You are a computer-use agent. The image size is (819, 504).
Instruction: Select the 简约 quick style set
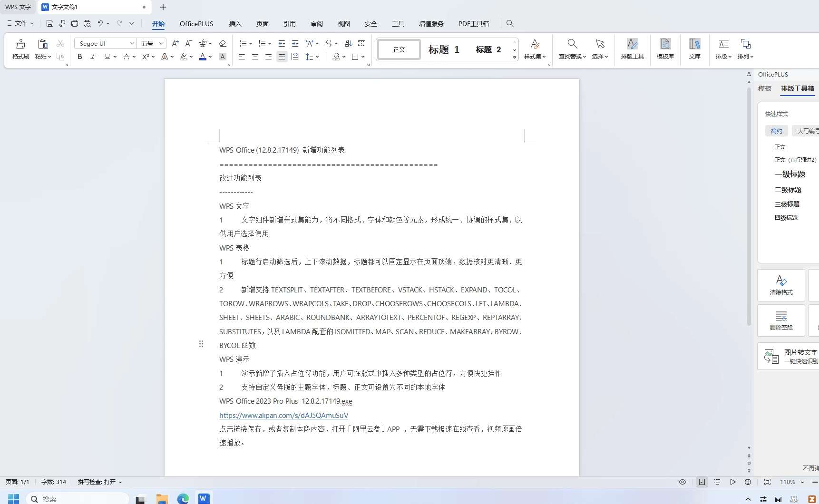click(776, 131)
